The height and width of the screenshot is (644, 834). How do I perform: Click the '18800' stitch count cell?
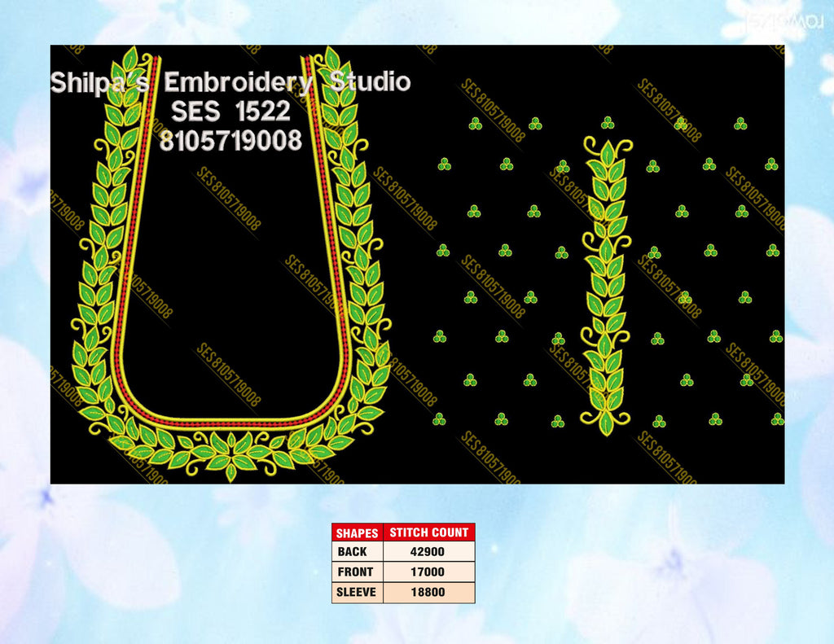point(428,592)
